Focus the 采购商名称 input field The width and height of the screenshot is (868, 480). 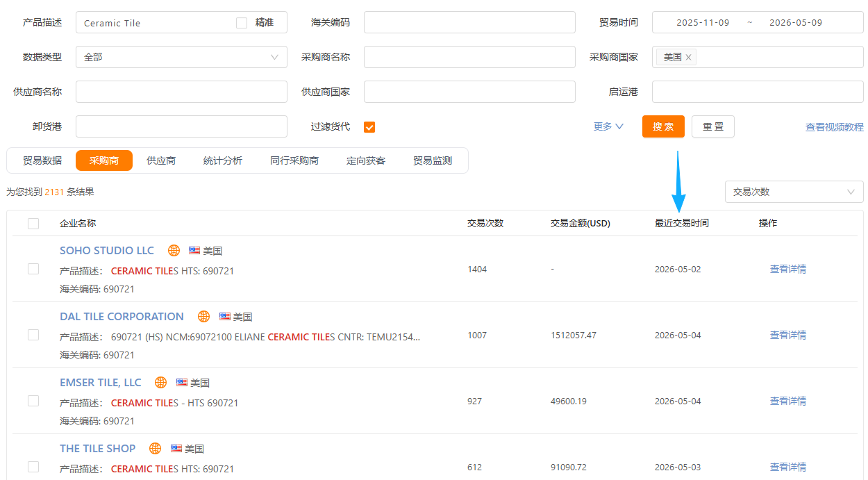[x=469, y=57]
